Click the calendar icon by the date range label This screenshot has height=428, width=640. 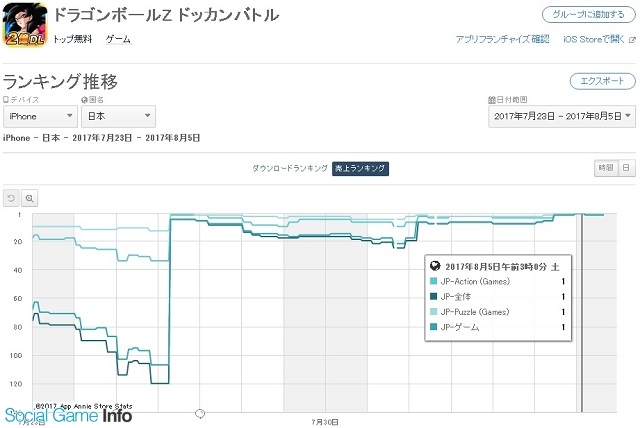(x=491, y=100)
